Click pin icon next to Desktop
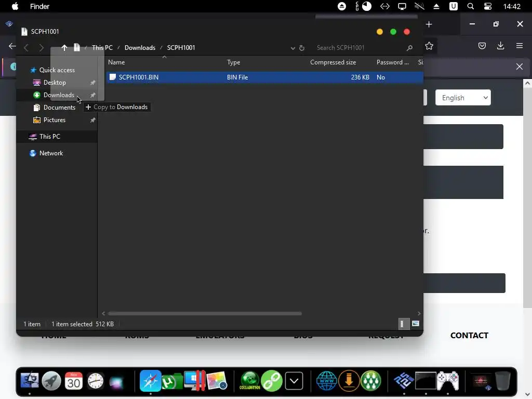This screenshot has width=532, height=399. [92, 83]
